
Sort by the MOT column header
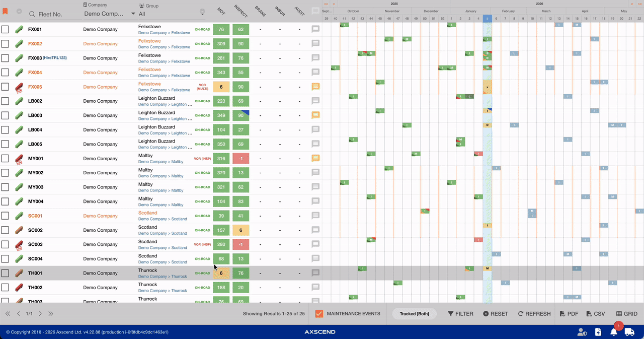(x=221, y=11)
